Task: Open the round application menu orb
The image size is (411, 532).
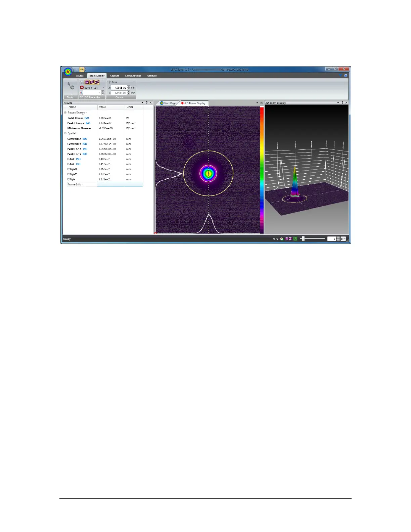Action: (68, 72)
